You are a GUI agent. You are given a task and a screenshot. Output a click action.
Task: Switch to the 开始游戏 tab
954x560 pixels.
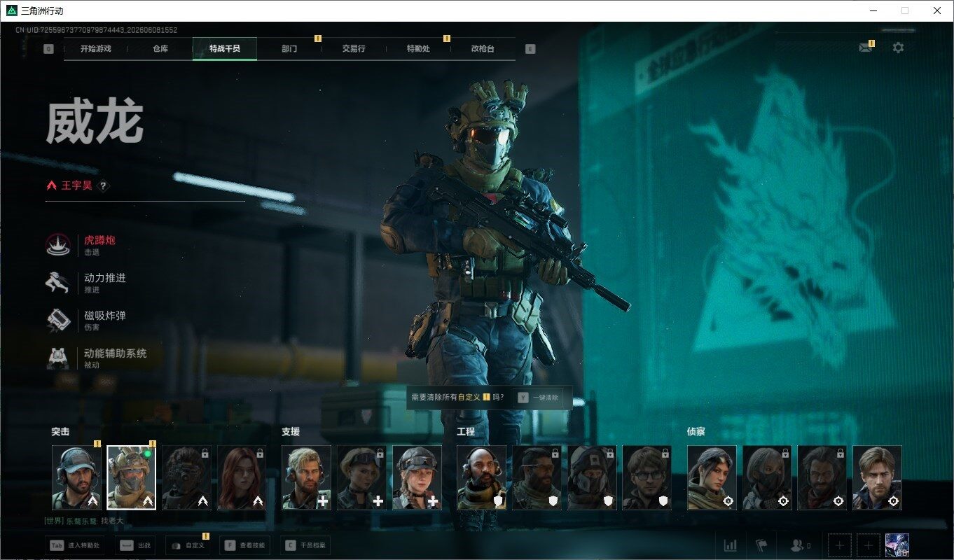(x=96, y=49)
